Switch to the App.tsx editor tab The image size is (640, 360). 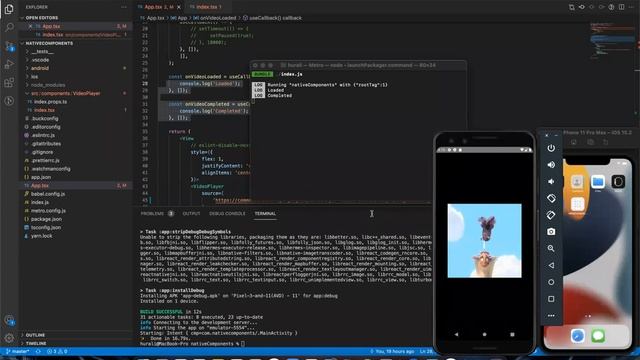click(x=158, y=7)
